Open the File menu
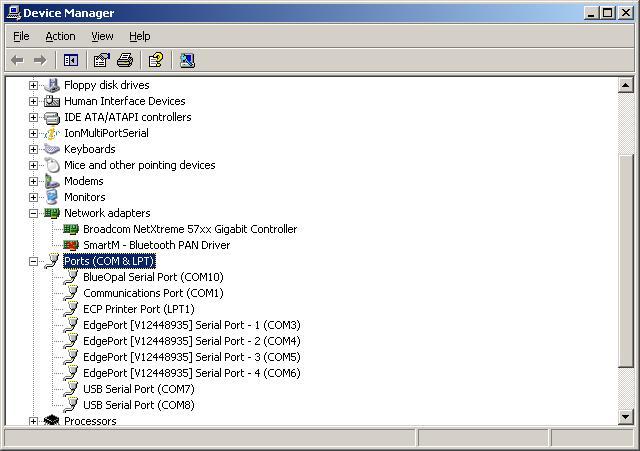This screenshot has height=451, width=640. (x=21, y=36)
